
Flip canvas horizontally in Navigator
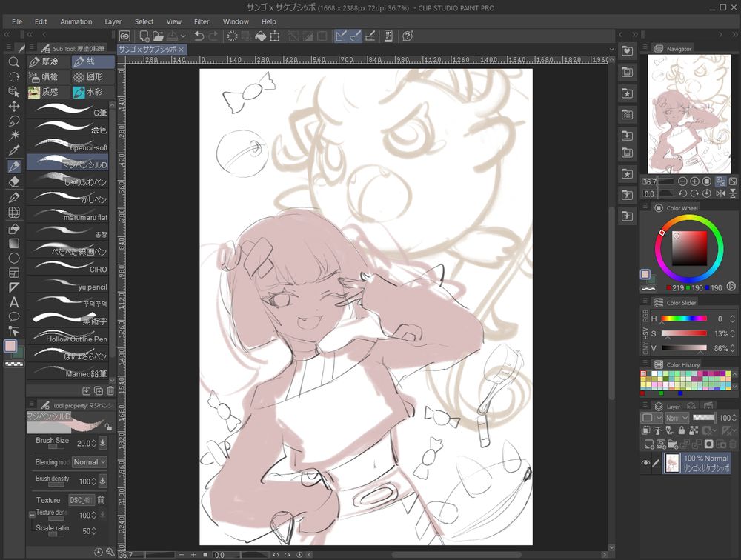[721, 193]
